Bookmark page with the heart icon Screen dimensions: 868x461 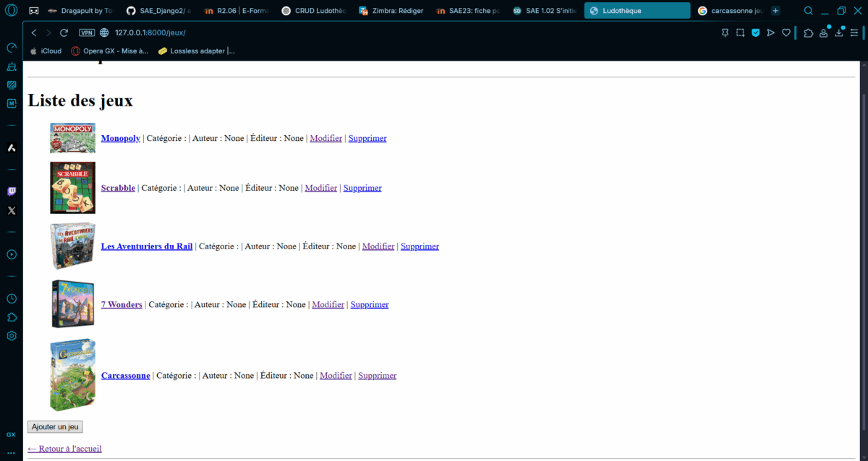[786, 33]
